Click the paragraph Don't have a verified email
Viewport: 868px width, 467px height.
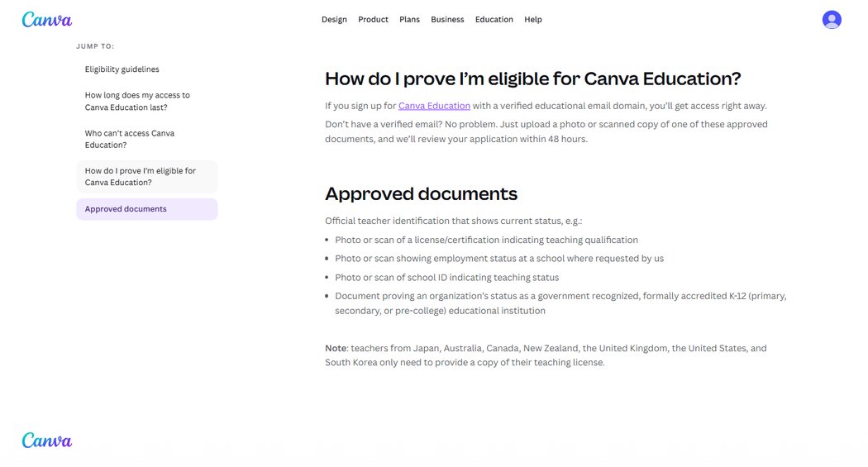[x=546, y=131]
